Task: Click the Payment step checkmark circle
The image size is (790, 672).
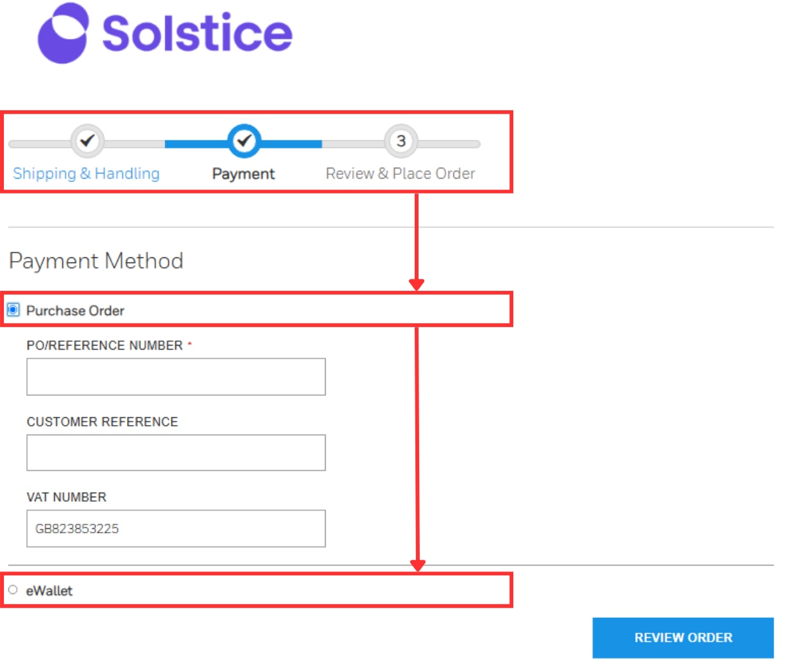Action: coord(244,141)
